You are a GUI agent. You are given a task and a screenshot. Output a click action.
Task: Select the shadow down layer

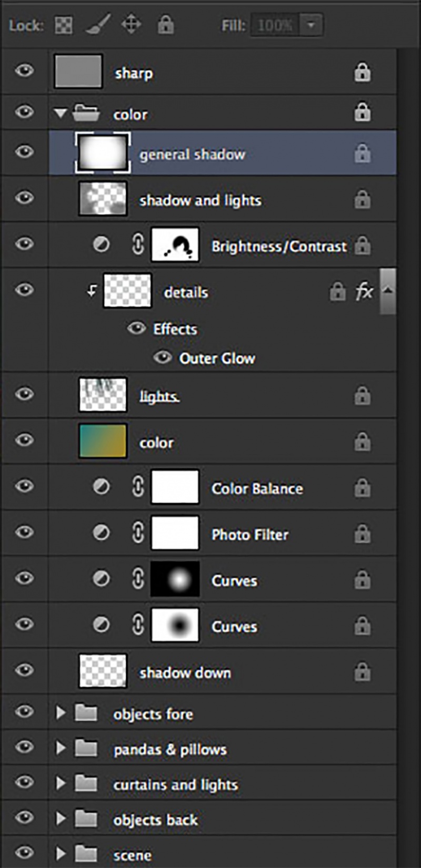tap(185, 672)
